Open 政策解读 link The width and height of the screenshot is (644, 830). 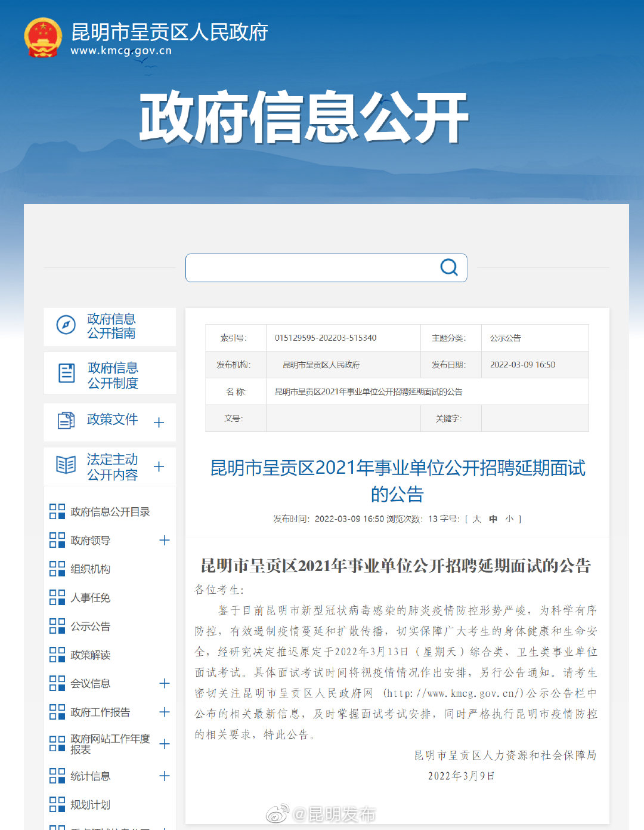pos(90,655)
